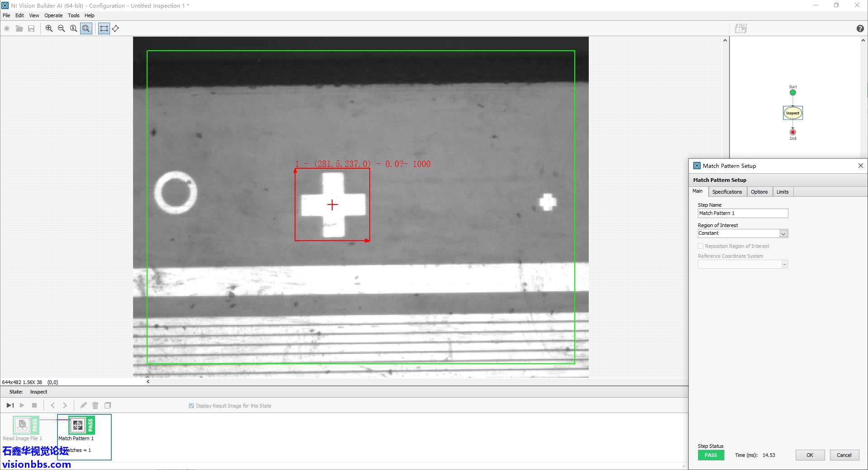Image resolution: width=868 pixels, height=470 pixels.
Task: Click the Stop inspection square icon
Action: pyautogui.click(x=34, y=405)
